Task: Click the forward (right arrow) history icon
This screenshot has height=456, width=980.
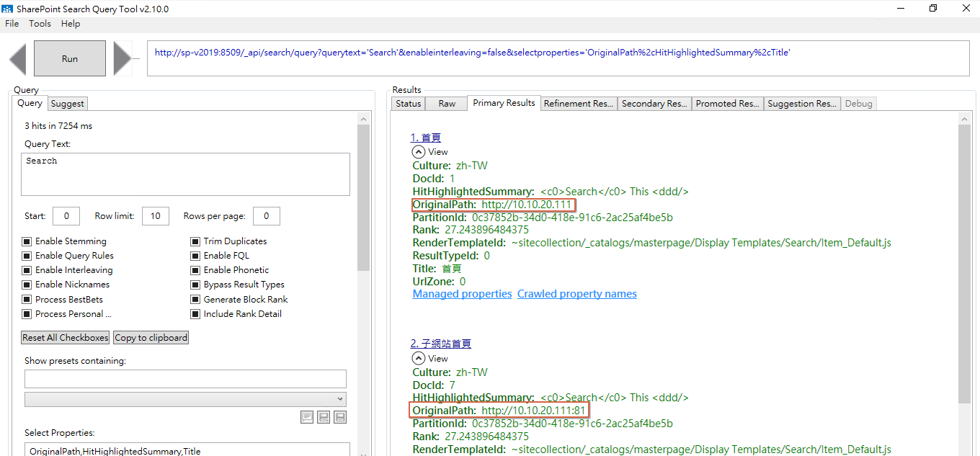Action: point(122,58)
